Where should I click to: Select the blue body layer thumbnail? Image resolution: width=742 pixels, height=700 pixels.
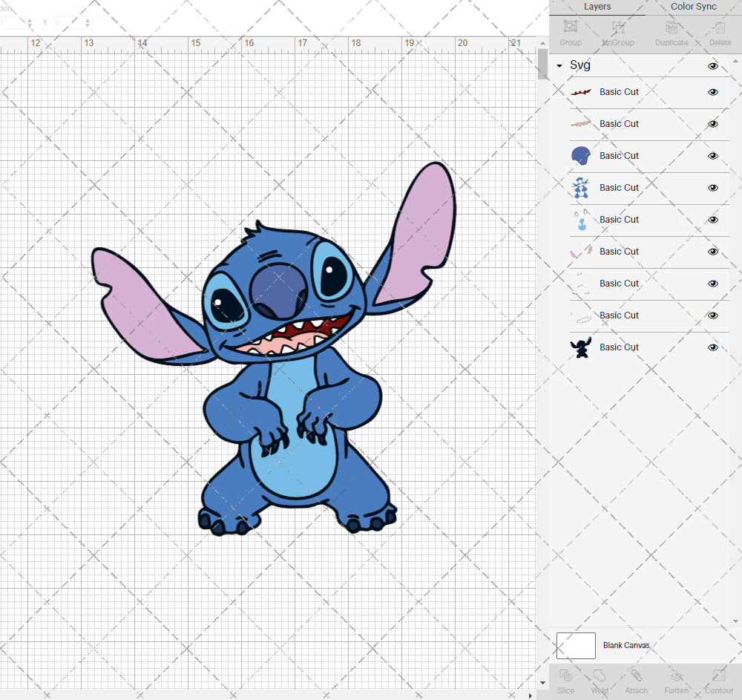coord(581,188)
